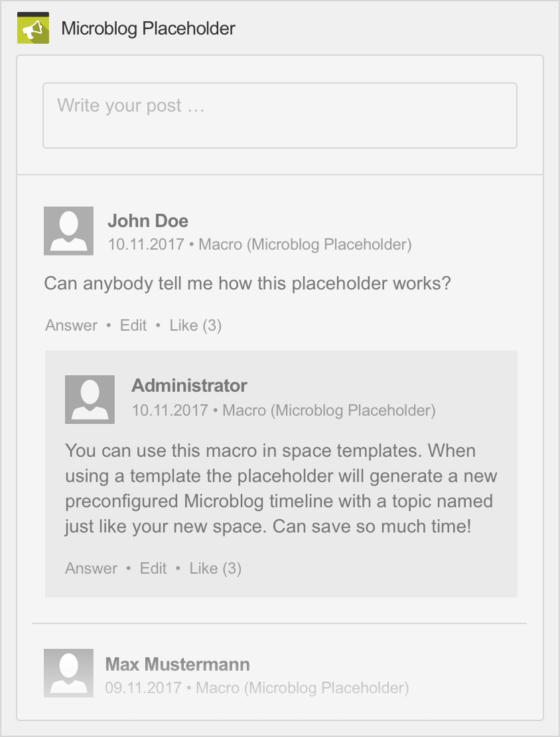
Task: Click the 09.11.2017 date on Max Mustermann's post
Action: [x=143, y=688]
